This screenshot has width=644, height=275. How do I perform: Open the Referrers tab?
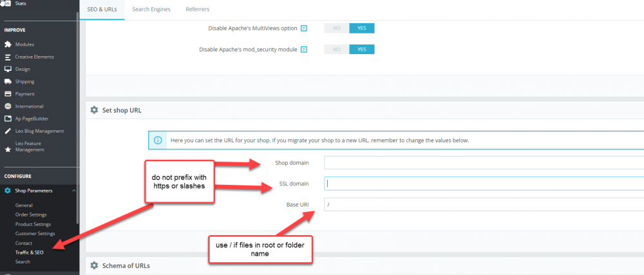coord(197,9)
